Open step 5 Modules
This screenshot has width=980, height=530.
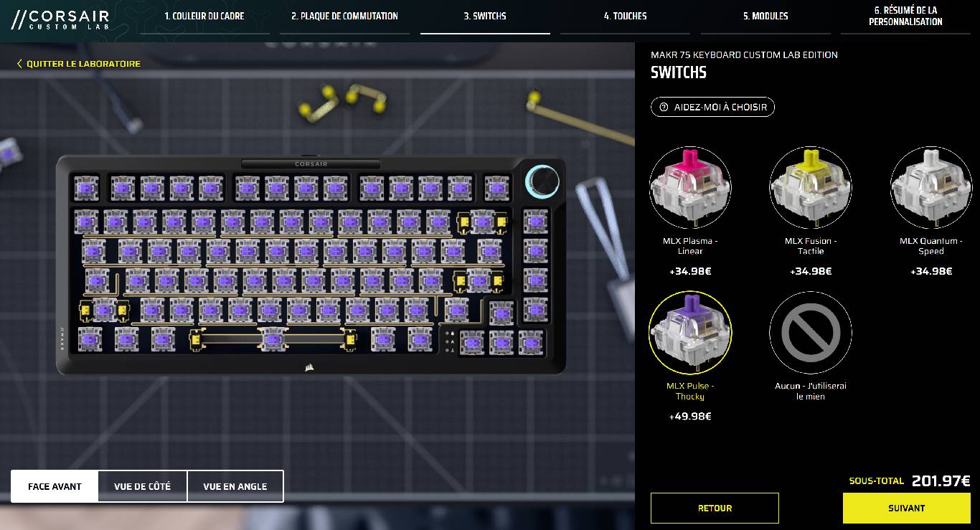coord(765,16)
